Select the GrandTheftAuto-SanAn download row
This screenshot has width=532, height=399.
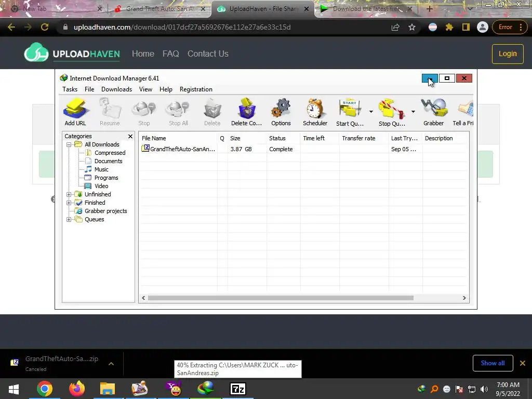coord(303,149)
